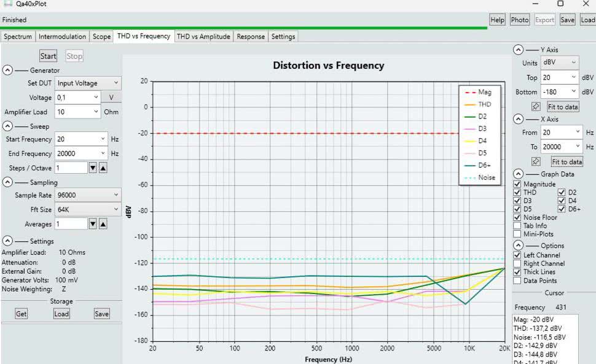The image size is (596, 364).
Task: Click the pin icon under X Axis
Action: [x=535, y=161]
